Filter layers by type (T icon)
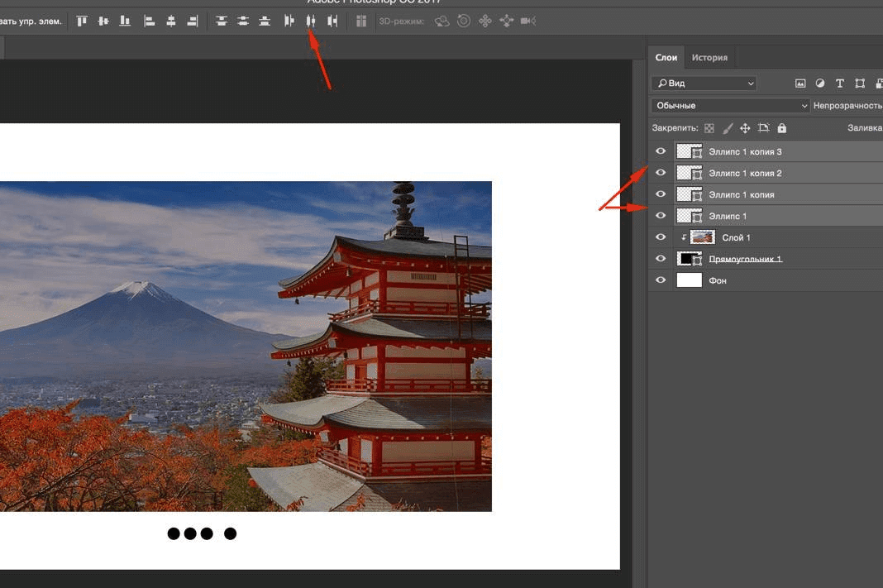883x588 pixels. click(840, 84)
